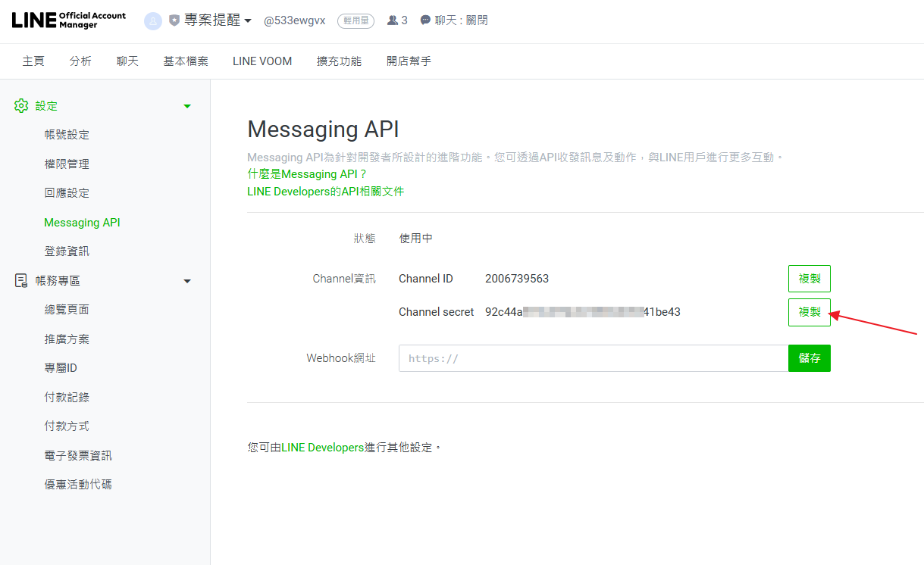This screenshot has height=565, width=924.
Task: Open 電子發票資訊 in the sidebar
Action: click(78, 456)
